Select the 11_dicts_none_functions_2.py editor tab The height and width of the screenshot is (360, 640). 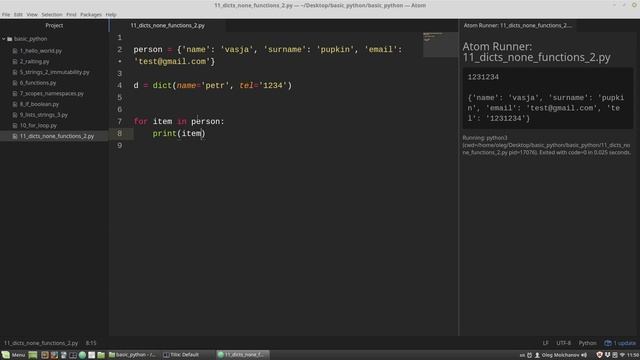coord(168,25)
